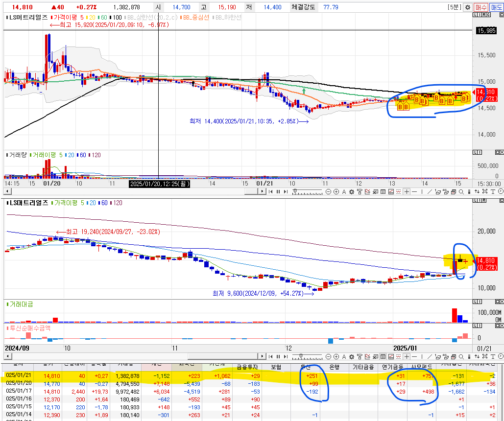This screenshot has width=504, height=421.
Task: Click R button above 5-minute price axis
Action: 484,15
